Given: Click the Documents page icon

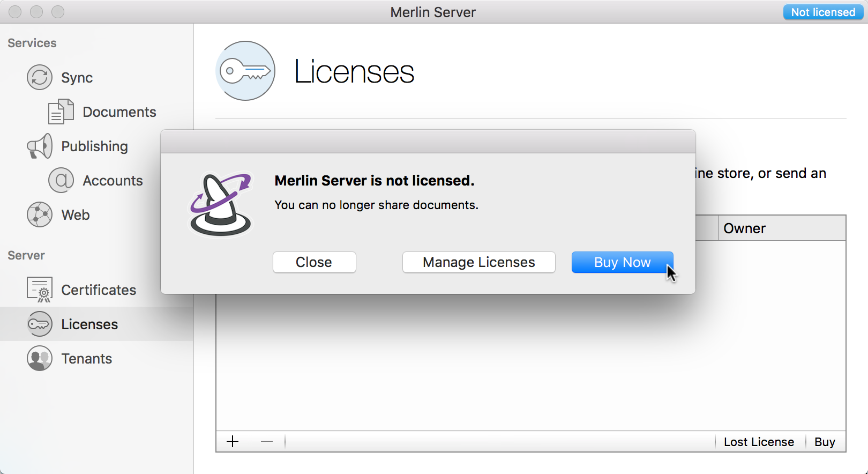Looking at the screenshot, I should click(x=61, y=112).
